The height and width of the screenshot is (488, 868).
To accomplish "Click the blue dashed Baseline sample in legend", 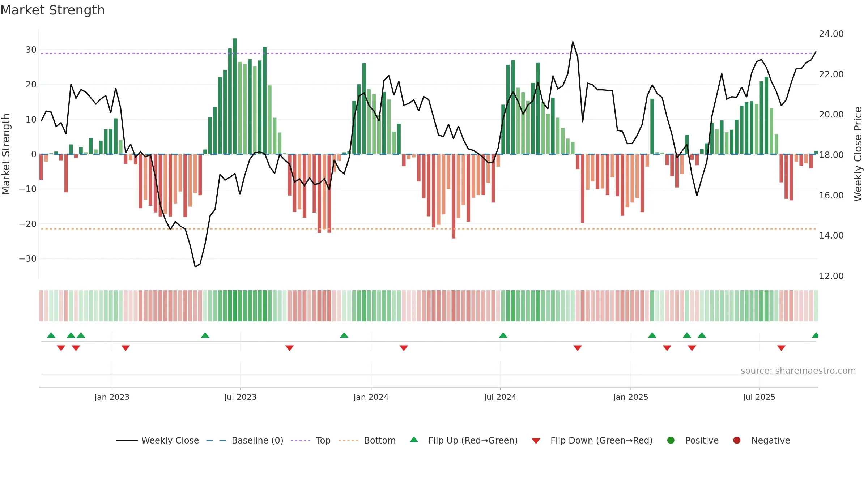I will point(216,440).
